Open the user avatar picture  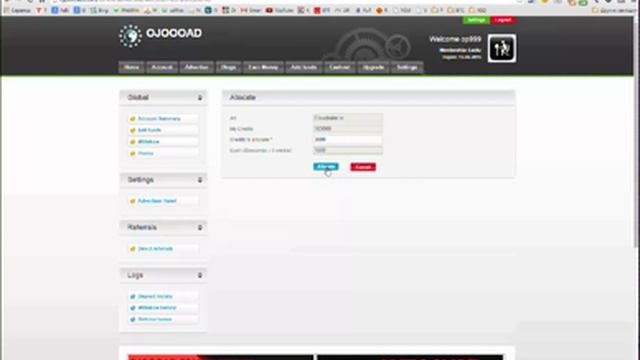502,48
